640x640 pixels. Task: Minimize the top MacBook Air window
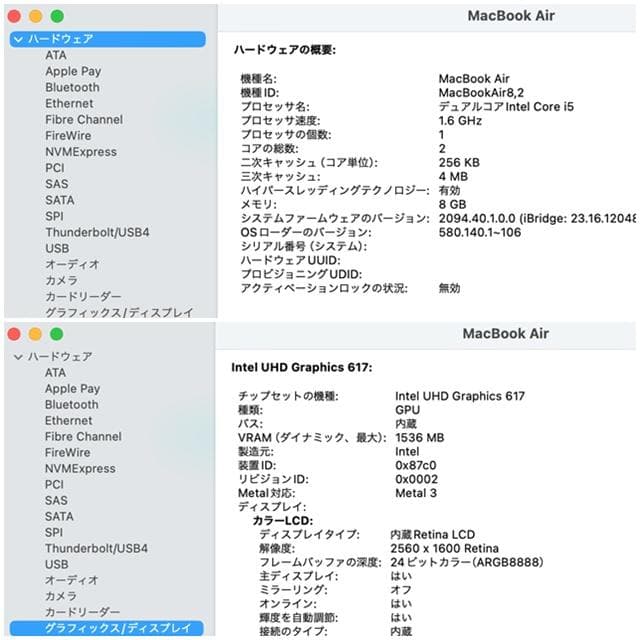(x=36, y=16)
